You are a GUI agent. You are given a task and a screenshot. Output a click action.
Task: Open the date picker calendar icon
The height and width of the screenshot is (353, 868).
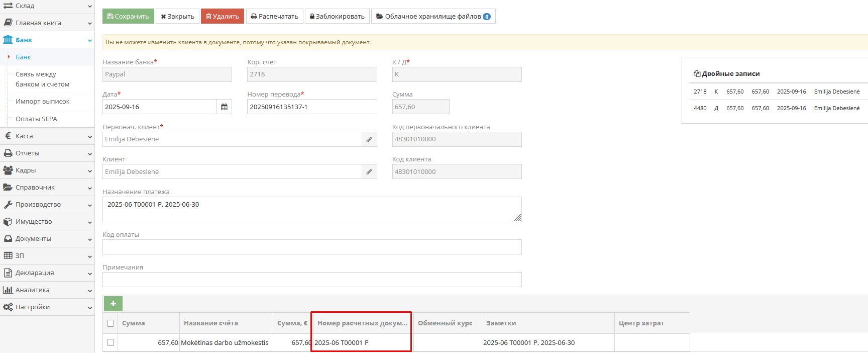pos(224,107)
